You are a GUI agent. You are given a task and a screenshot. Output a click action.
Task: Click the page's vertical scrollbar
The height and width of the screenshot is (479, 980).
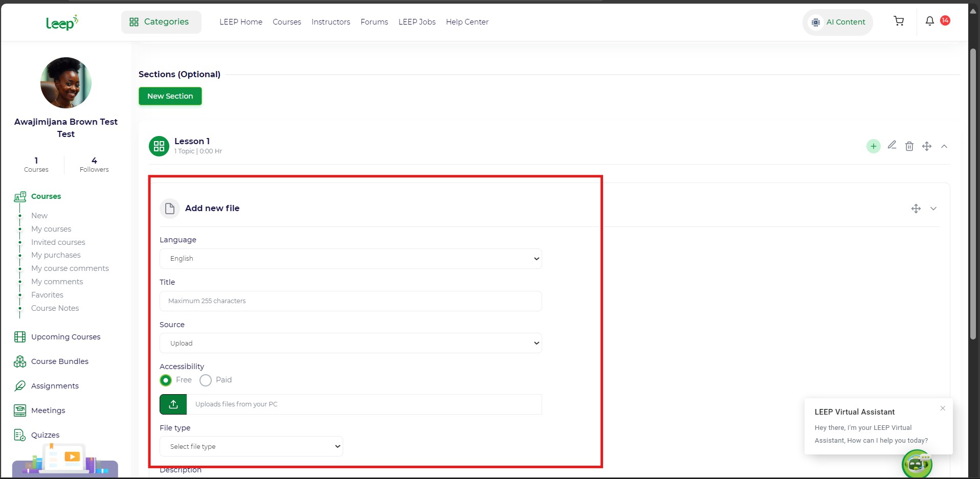pyautogui.click(x=973, y=194)
